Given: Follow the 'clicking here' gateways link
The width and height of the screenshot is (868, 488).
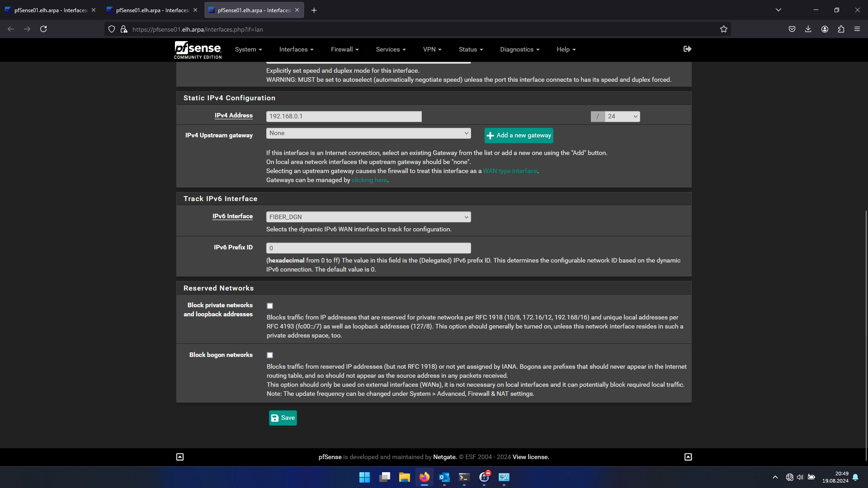Looking at the screenshot, I should (x=369, y=180).
